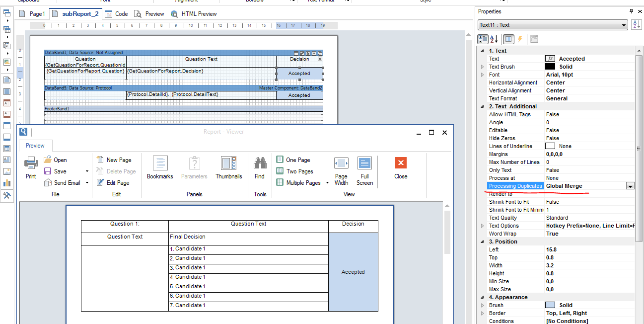Image resolution: width=644 pixels, height=324 pixels.
Task: Expand the Text Brush property
Action: pyautogui.click(x=482, y=67)
